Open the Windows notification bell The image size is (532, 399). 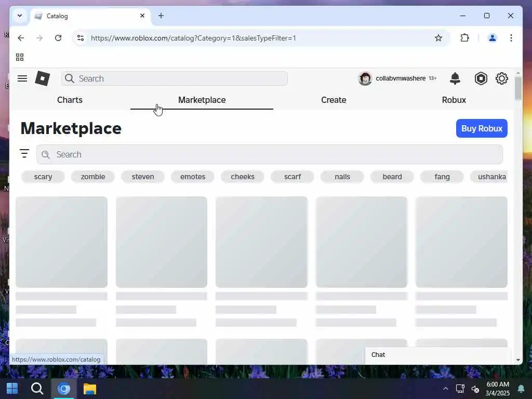(x=521, y=389)
